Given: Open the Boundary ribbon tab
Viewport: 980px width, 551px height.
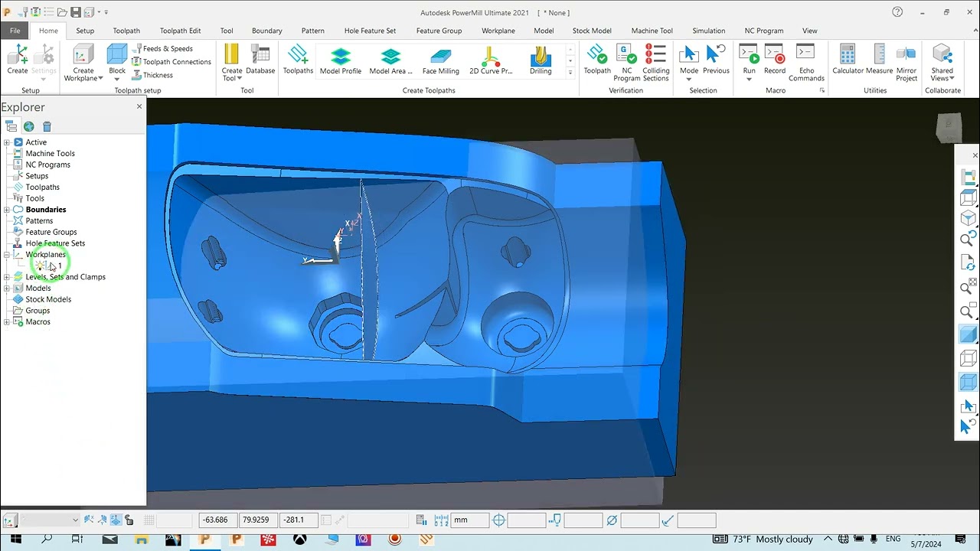Looking at the screenshot, I should click(266, 31).
